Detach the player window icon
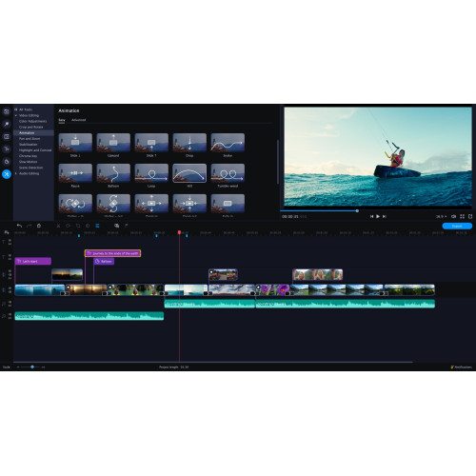The height and width of the screenshot is (476, 476). 470,216
